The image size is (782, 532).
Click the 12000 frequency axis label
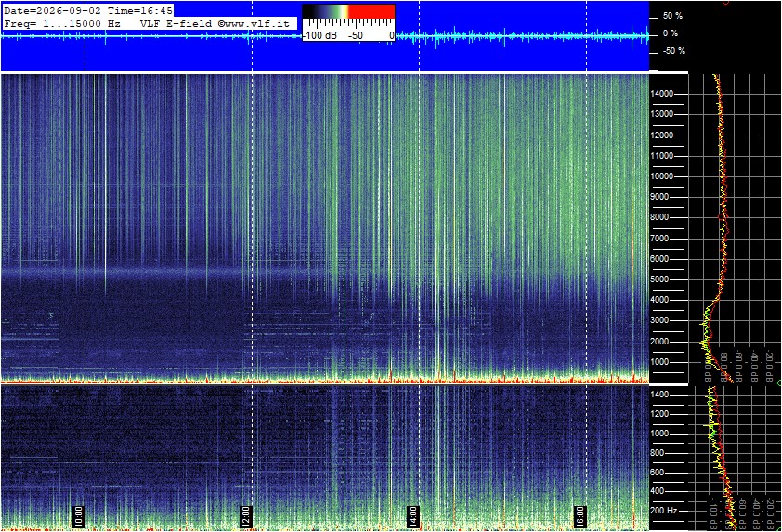(661, 136)
